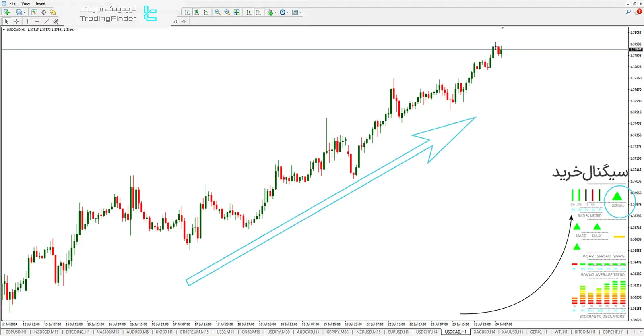Zoom in on the chart
This screenshot has width=644, height=336.
(x=218, y=12)
